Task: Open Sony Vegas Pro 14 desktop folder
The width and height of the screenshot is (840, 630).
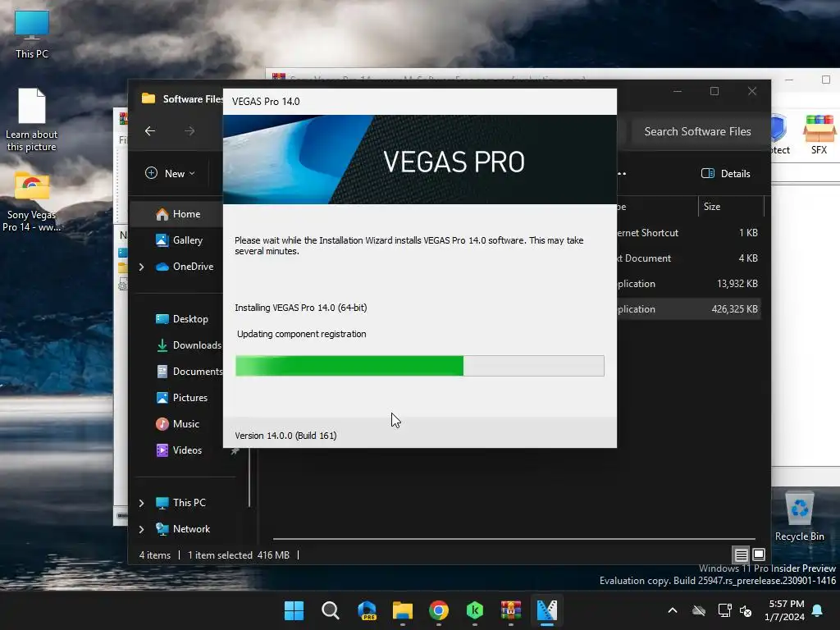Action: point(32,202)
